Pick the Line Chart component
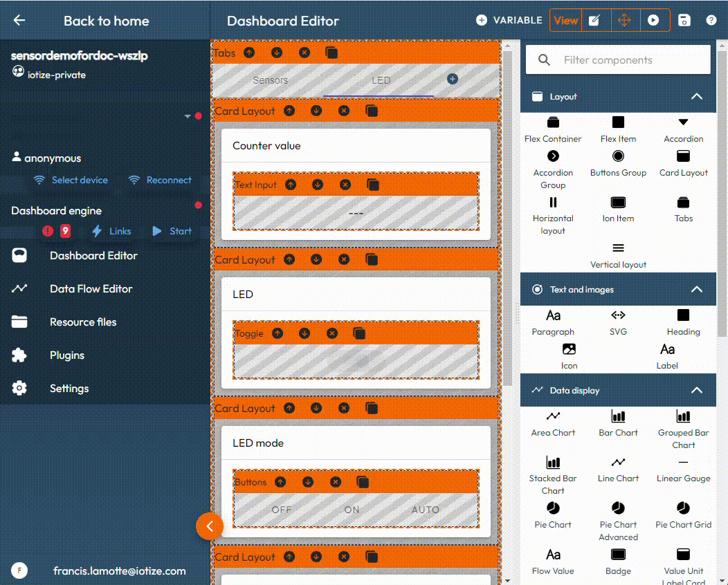Image resolution: width=728 pixels, height=585 pixels. click(x=618, y=469)
